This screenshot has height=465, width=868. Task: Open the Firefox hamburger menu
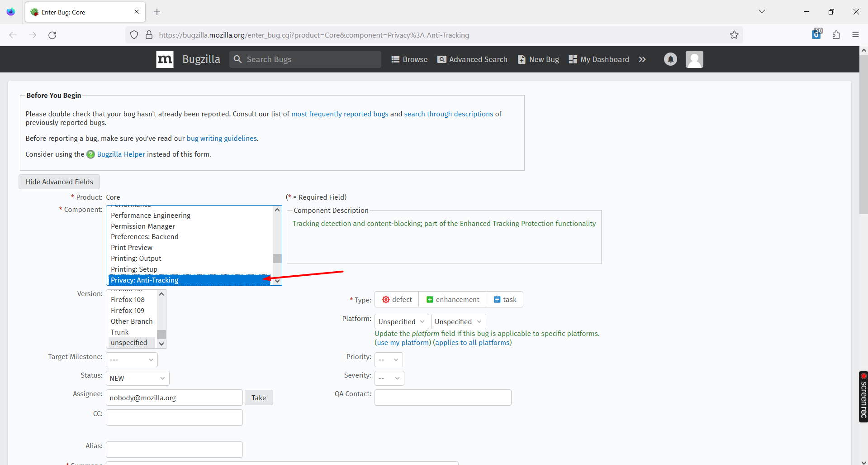(855, 35)
